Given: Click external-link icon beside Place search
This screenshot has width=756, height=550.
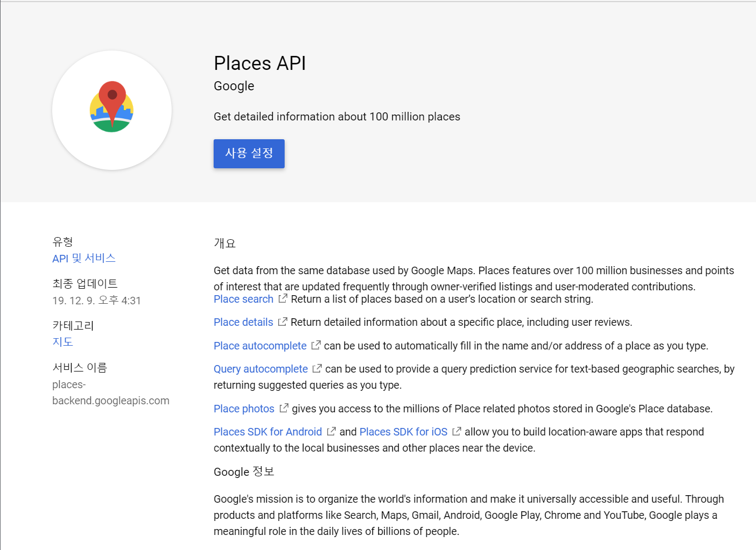Looking at the screenshot, I should (x=283, y=298).
